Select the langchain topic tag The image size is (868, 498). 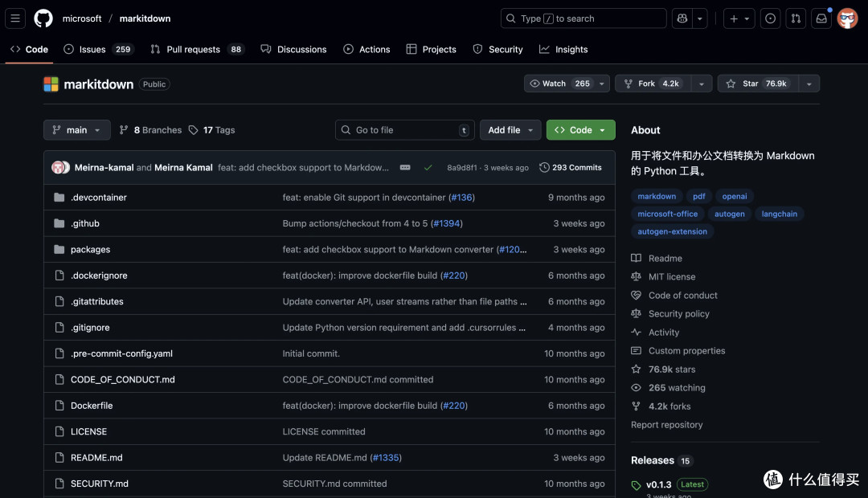[x=780, y=214]
